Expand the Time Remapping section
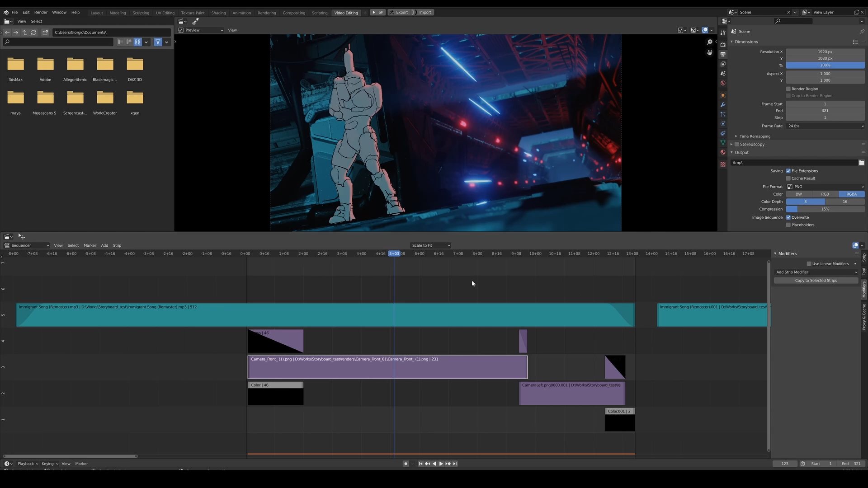 (755, 136)
